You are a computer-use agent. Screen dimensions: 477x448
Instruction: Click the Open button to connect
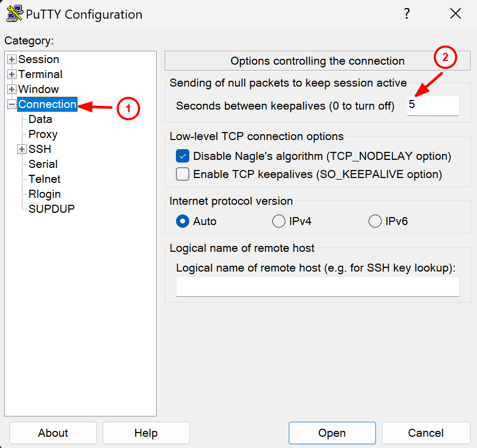pyautogui.click(x=332, y=433)
